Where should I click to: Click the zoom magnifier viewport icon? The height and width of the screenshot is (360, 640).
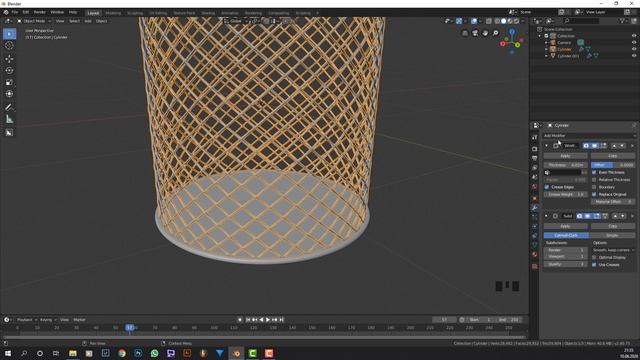(x=496, y=33)
